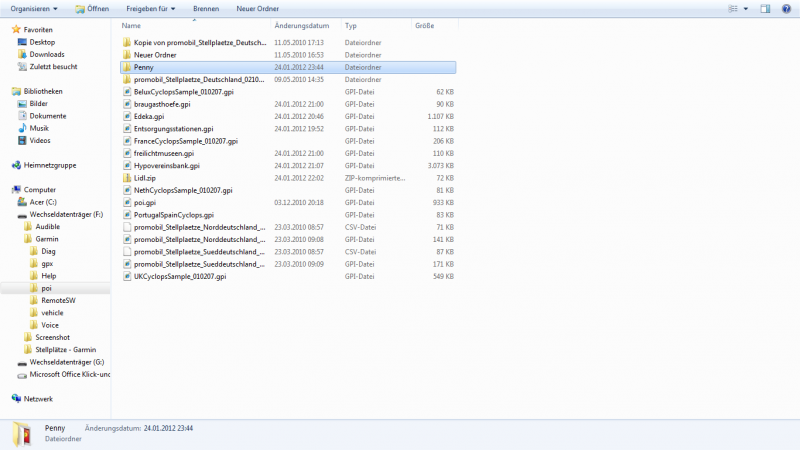Click the Neuer Ordner button
Image resolution: width=800 pixels, height=450 pixels.
(257, 8)
